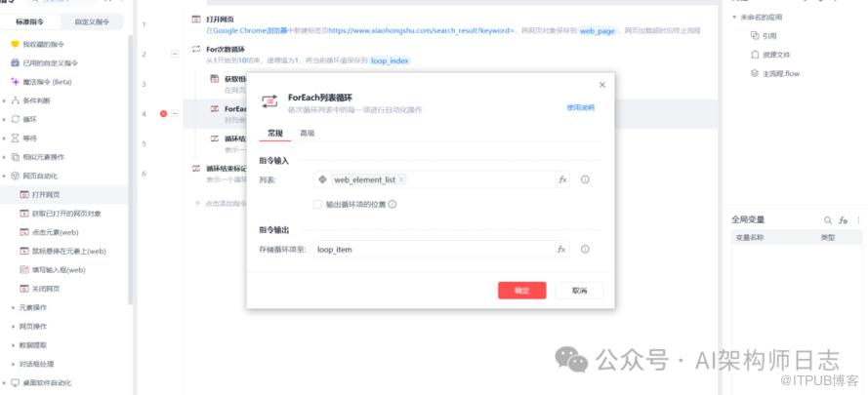Click the 类型 column header

point(828,238)
